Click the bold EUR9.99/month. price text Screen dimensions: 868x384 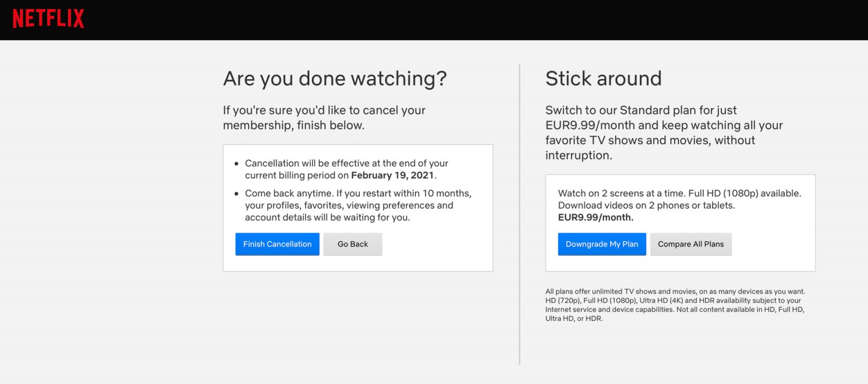pos(596,217)
